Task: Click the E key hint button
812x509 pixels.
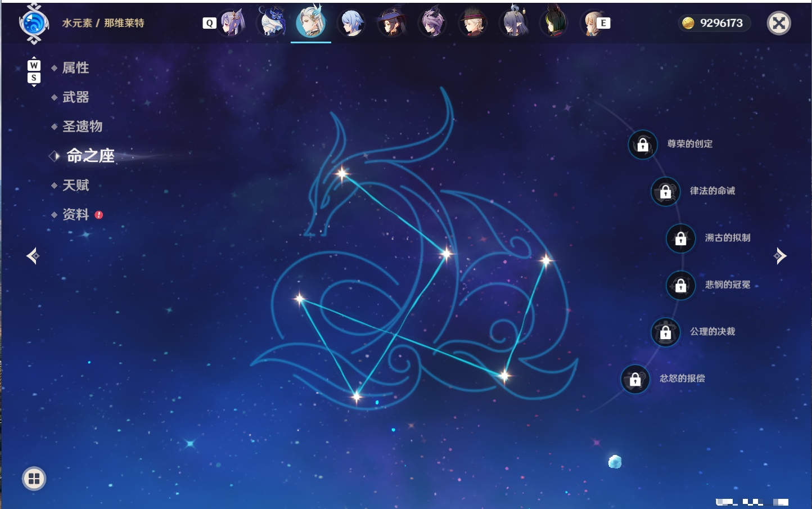Action: click(604, 23)
